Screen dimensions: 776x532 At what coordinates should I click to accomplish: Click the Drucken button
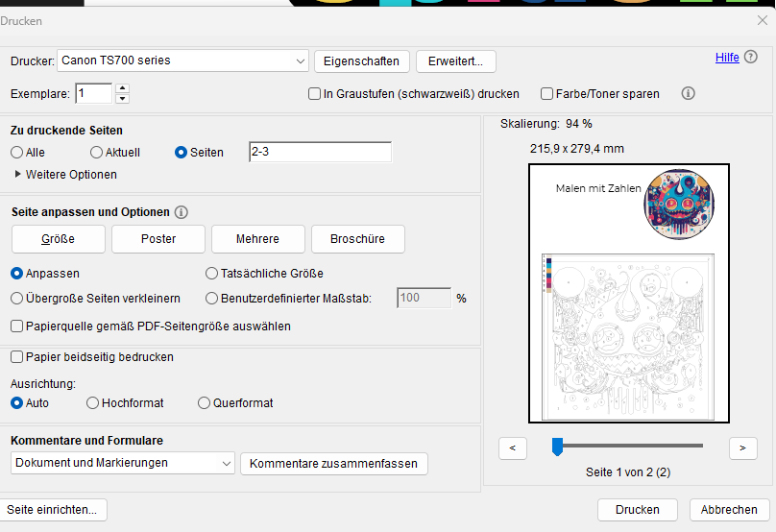click(637, 510)
